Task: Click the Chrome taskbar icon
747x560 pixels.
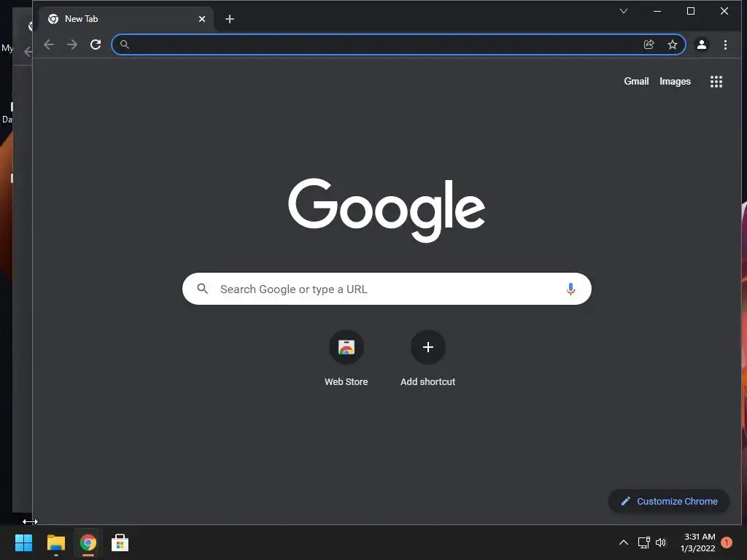Action: coord(88,542)
